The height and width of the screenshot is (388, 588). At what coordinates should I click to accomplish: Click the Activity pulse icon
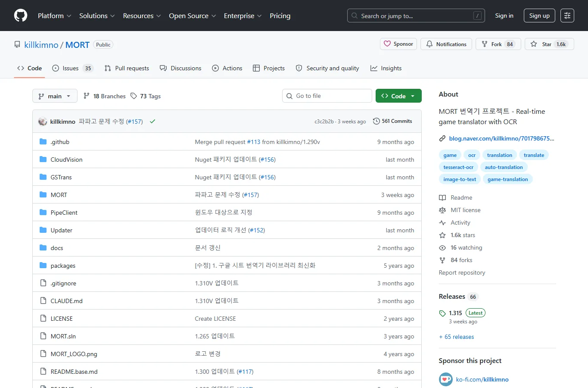tap(442, 222)
